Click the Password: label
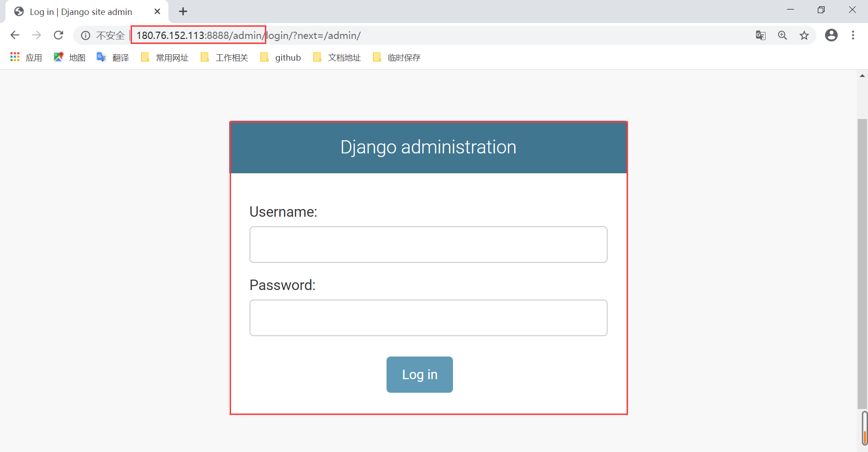The width and height of the screenshot is (868, 452). pos(283,285)
